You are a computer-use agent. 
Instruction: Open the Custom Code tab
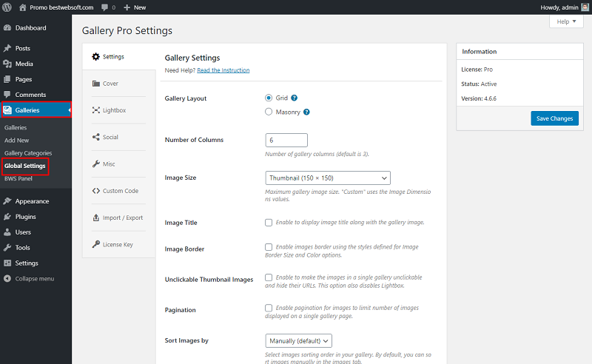point(118,191)
